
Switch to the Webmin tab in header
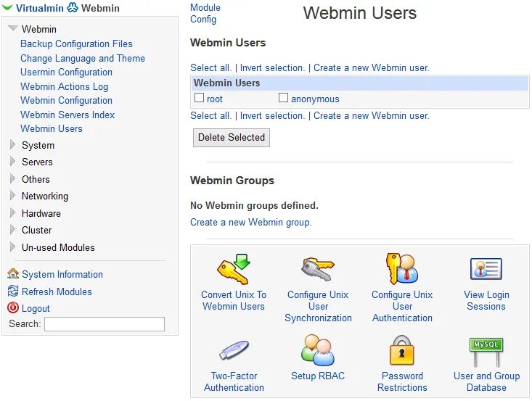(100, 8)
